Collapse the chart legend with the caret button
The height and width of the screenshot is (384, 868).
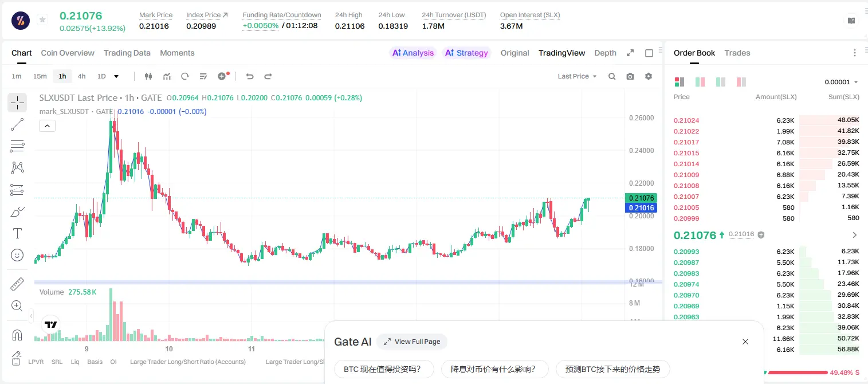click(47, 126)
